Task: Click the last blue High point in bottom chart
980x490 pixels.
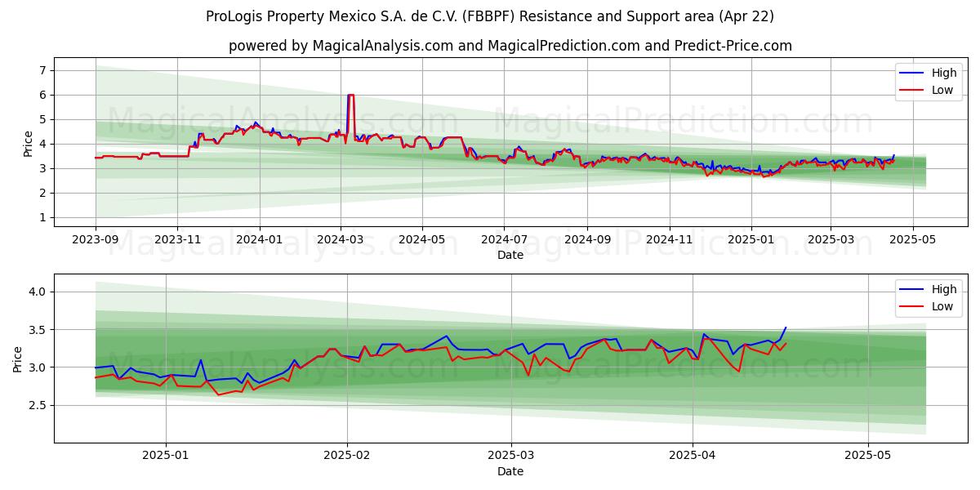Action: (786, 327)
